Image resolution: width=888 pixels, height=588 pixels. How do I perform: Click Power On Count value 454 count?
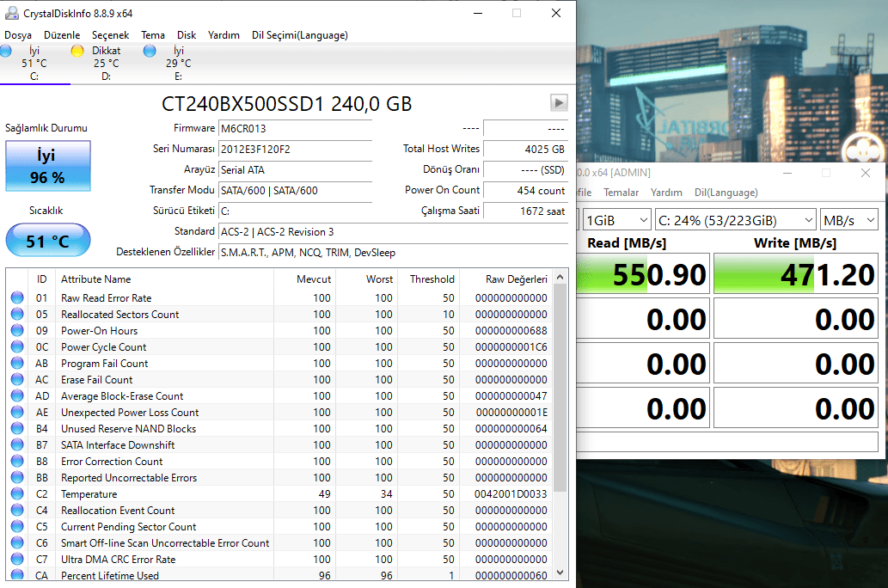pyautogui.click(x=525, y=190)
